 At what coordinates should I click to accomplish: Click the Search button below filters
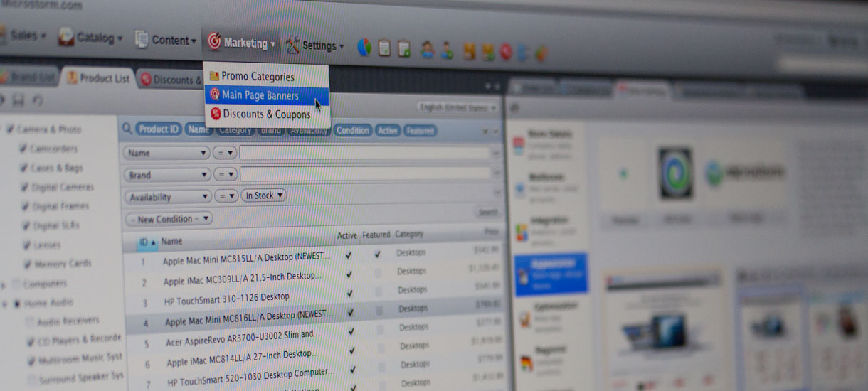click(488, 212)
